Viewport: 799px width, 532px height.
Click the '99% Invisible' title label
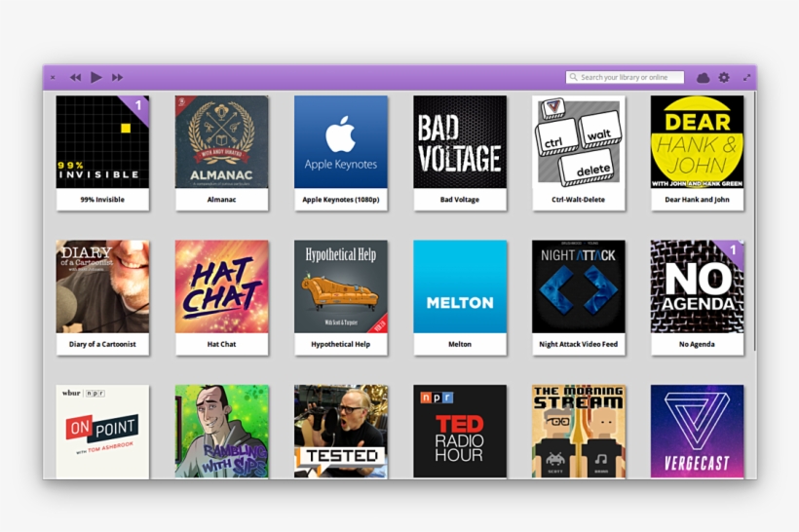pos(102,199)
